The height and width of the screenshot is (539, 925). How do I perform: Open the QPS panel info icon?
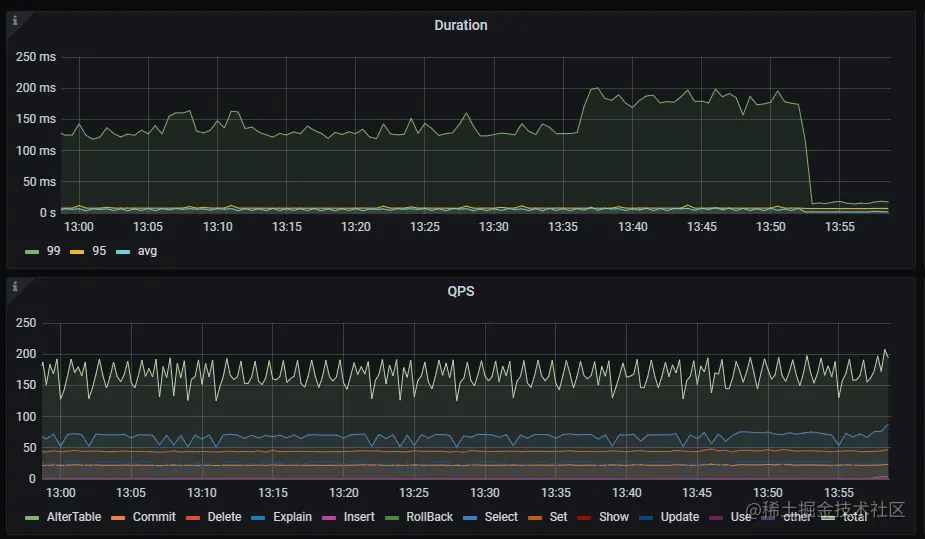pos(15,287)
